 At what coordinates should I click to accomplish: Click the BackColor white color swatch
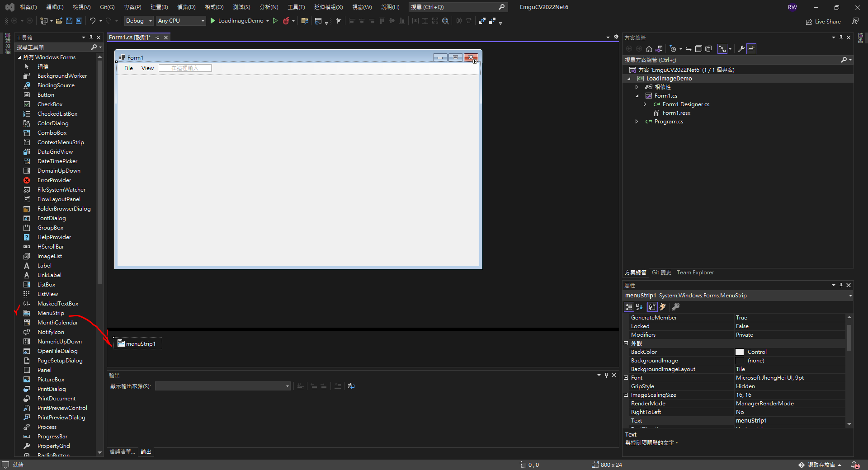point(740,352)
